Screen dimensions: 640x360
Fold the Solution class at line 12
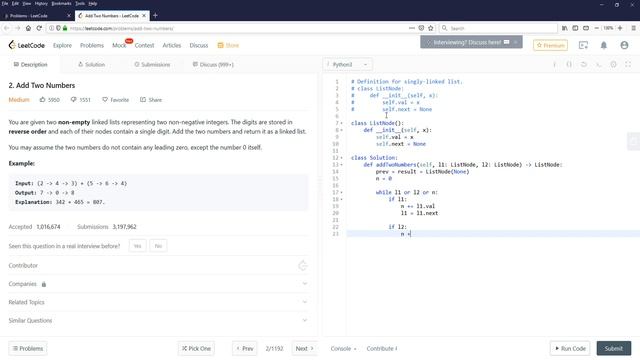(x=342, y=158)
